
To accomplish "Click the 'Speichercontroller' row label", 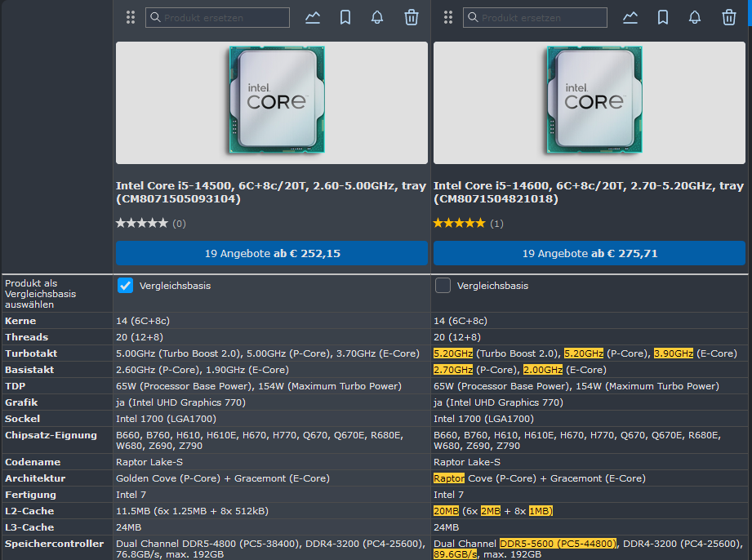I will 54,543.
